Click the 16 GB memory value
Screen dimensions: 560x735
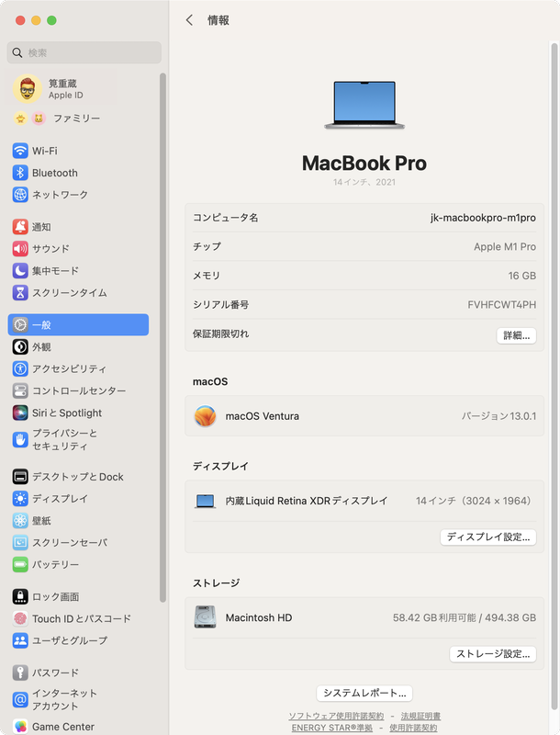click(x=522, y=277)
